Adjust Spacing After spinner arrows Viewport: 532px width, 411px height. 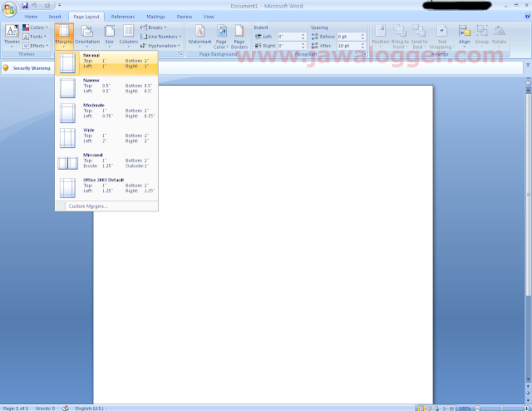pos(362,46)
